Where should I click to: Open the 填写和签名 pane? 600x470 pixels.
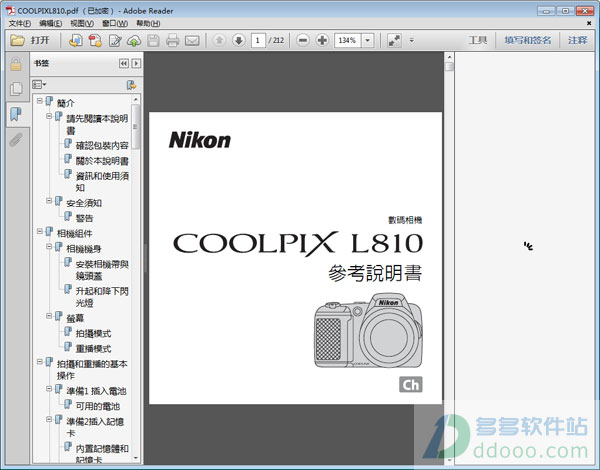click(x=527, y=40)
